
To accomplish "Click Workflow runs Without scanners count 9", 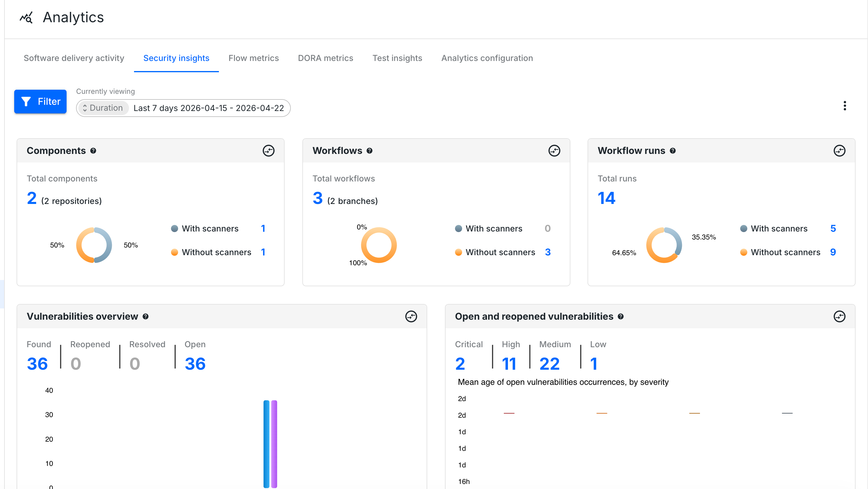I will tap(832, 252).
